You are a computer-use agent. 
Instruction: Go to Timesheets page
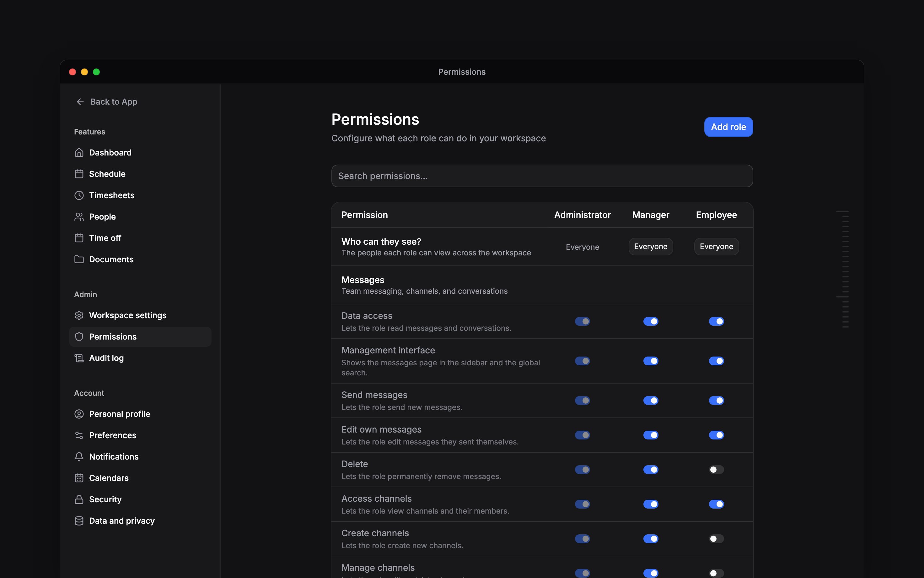click(x=140, y=195)
